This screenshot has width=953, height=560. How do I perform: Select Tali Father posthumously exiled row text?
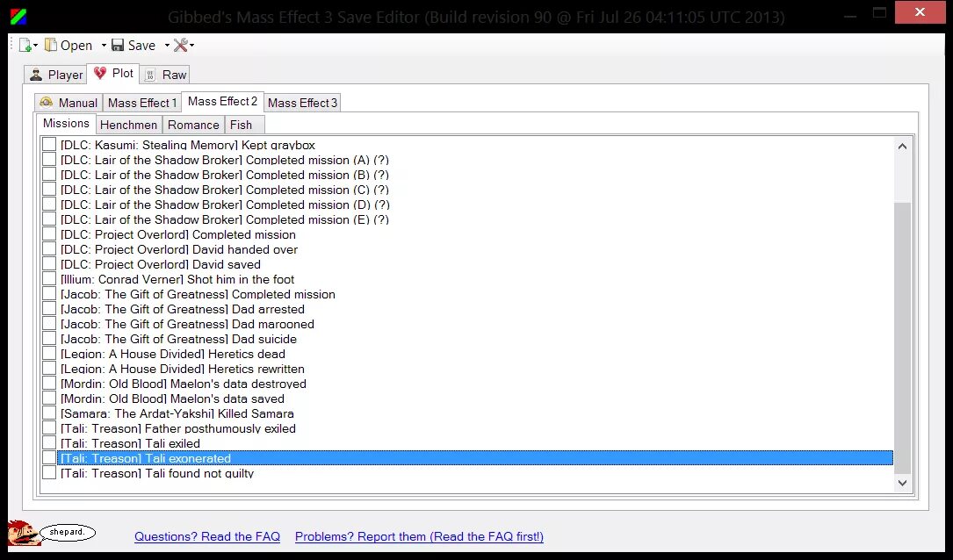(x=178, y=428)
